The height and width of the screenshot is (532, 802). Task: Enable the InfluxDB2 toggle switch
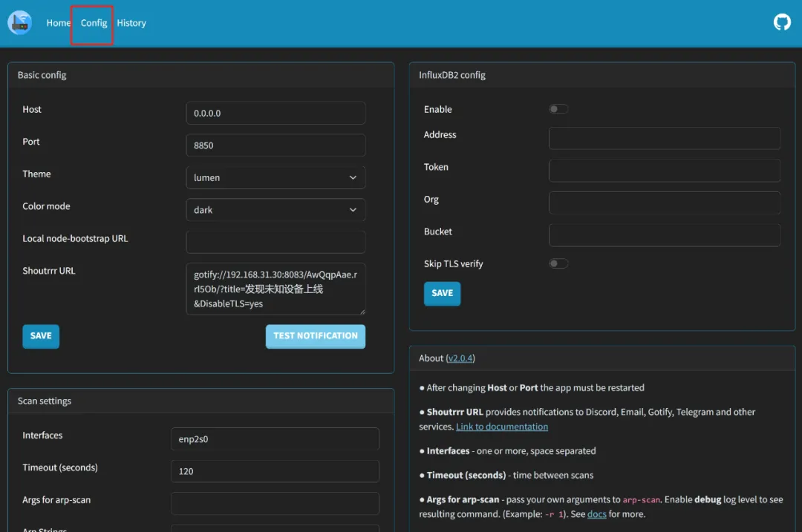click(558, 109)
